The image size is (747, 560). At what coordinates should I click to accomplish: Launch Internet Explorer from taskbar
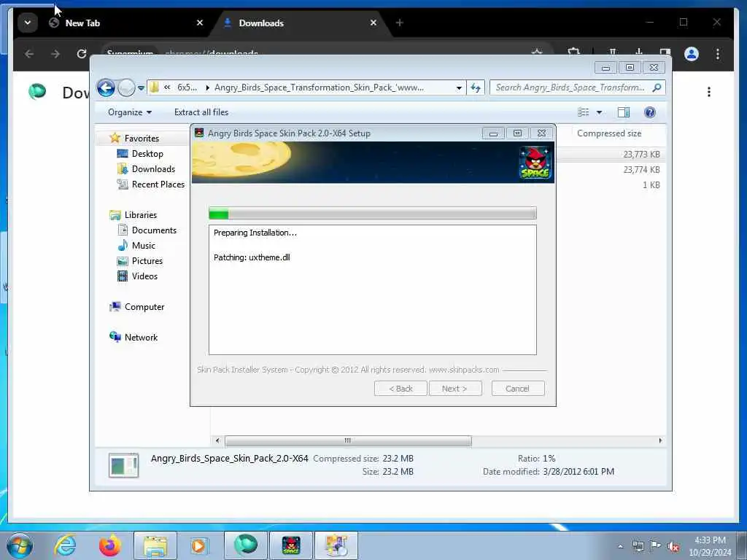point(65,545)
